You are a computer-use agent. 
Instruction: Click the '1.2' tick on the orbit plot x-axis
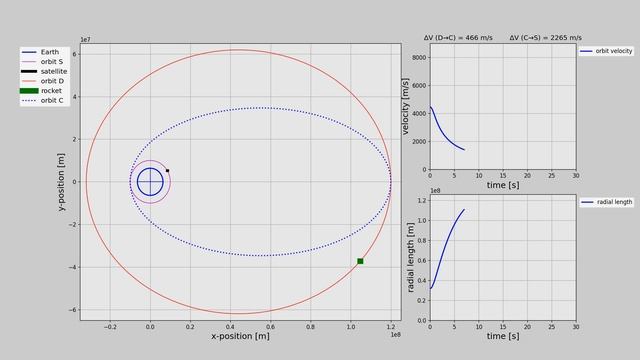point(391,327)
